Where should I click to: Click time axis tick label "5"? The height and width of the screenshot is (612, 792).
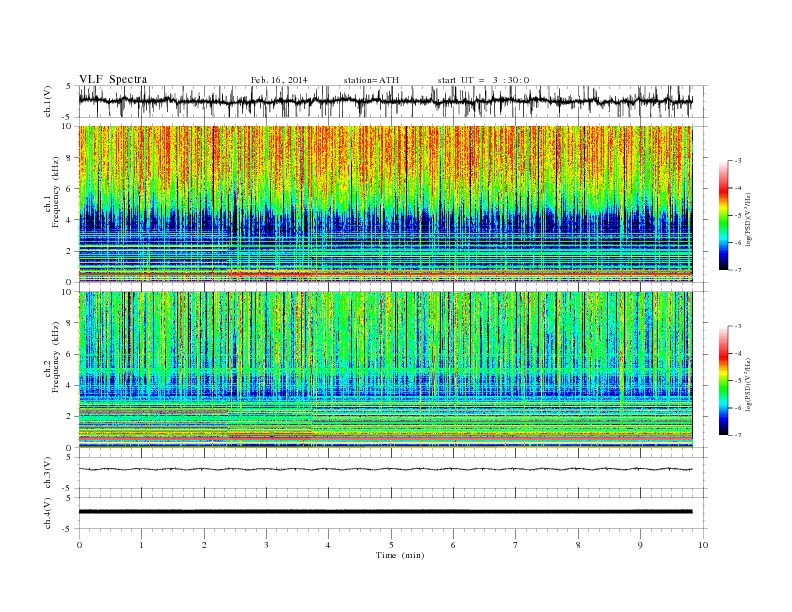[391, 545]
